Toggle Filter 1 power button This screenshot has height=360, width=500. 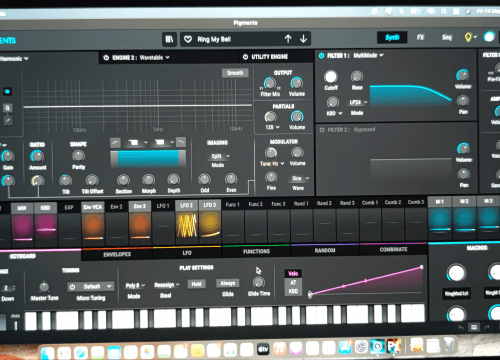coord(321,56)
